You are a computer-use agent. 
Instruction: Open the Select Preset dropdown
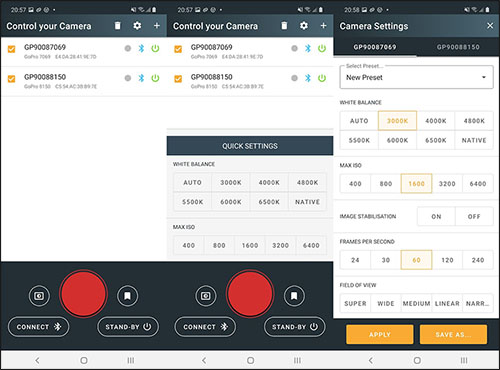tap(416, 77)
